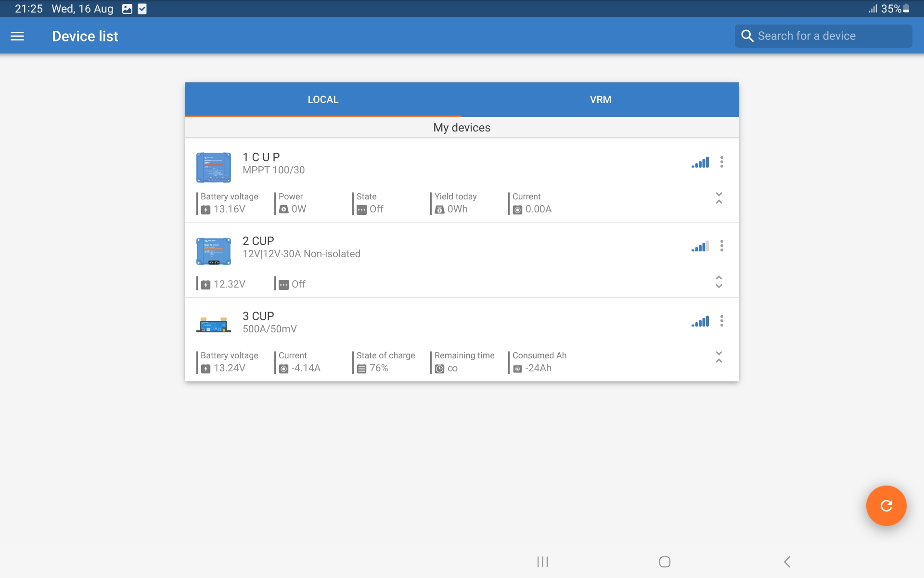
Task: Open the hamburger navigation menu
Action: (x=17, y=36)
